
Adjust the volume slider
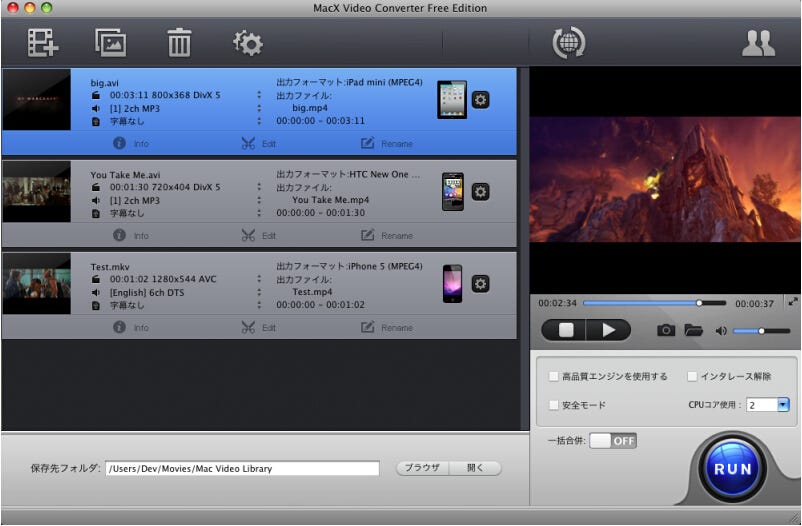coord(762,331)
